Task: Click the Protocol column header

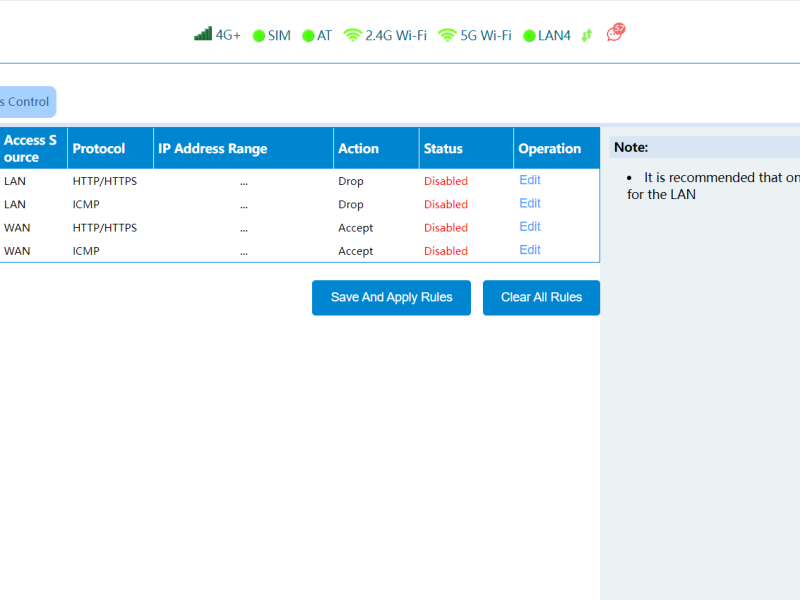Action: tap(99, 148)
